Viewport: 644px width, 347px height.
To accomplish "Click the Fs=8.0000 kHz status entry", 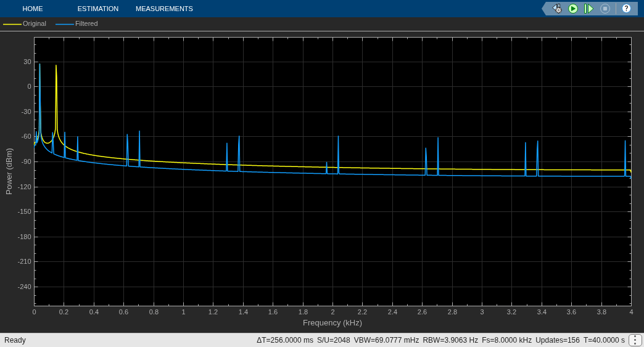I will click(x=506, y=340).
